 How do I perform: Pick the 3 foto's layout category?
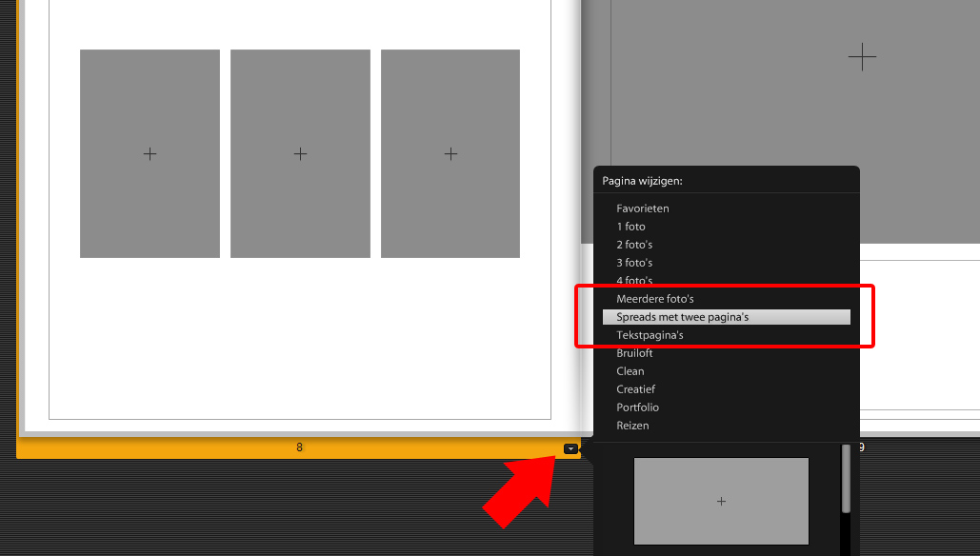[x=634, y=263]
